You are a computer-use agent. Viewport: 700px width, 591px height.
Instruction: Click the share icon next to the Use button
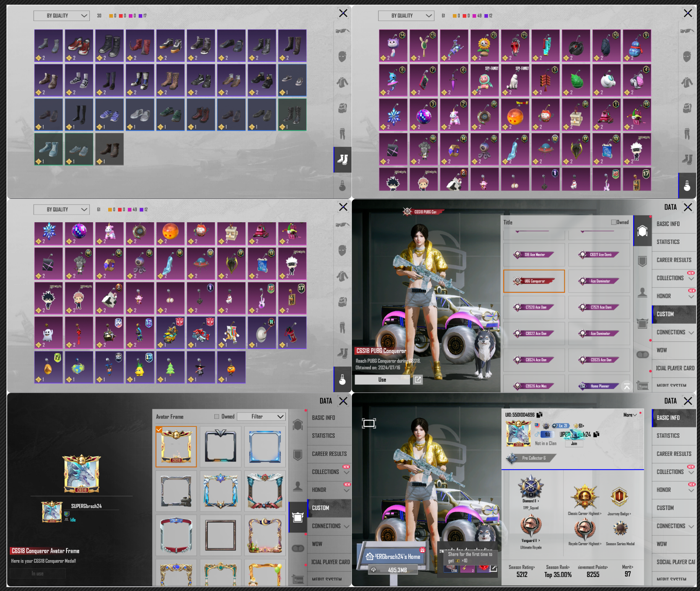coord(418,379)
